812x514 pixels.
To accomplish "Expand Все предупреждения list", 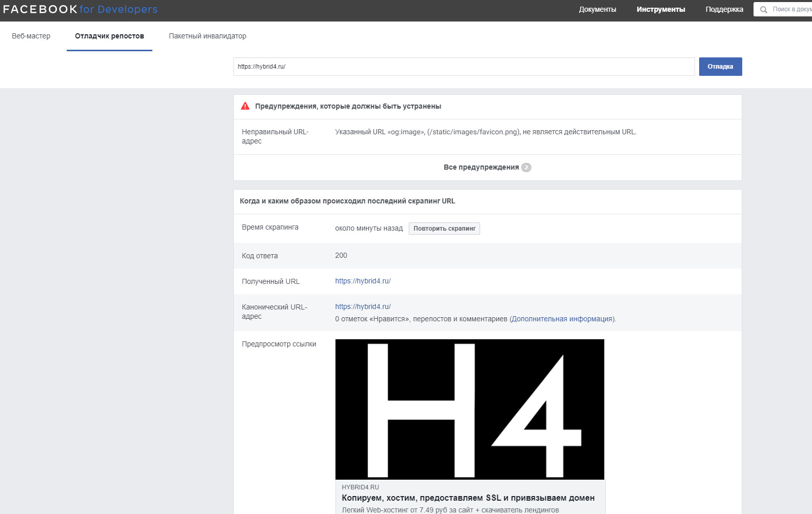I will (x=481, y=168).
